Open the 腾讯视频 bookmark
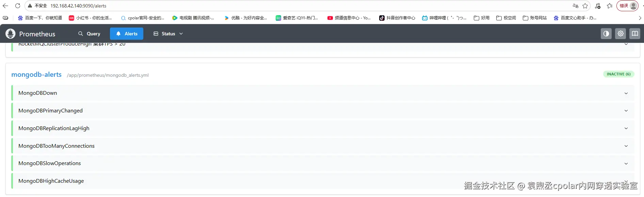Screen dimensions: 644x197 coord(193,18)
